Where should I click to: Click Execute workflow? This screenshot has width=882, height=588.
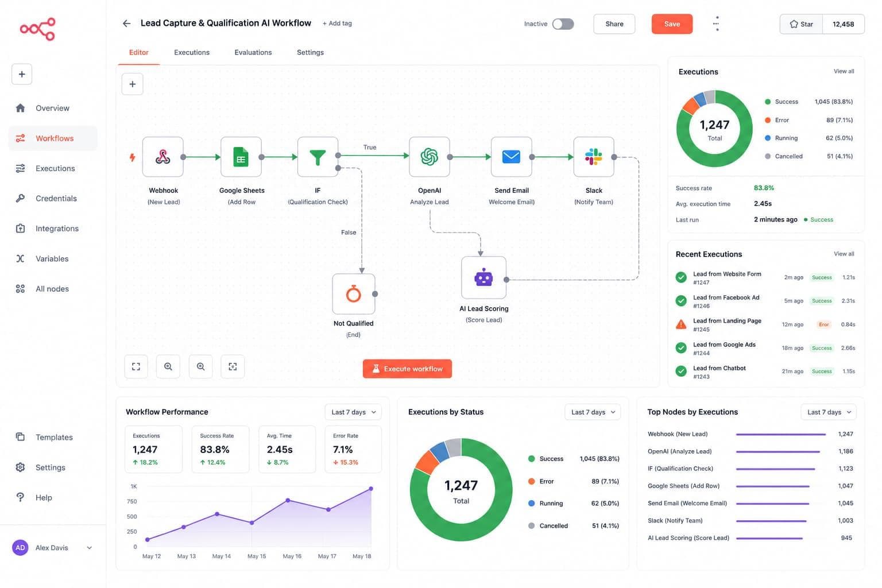click(407, 369)
